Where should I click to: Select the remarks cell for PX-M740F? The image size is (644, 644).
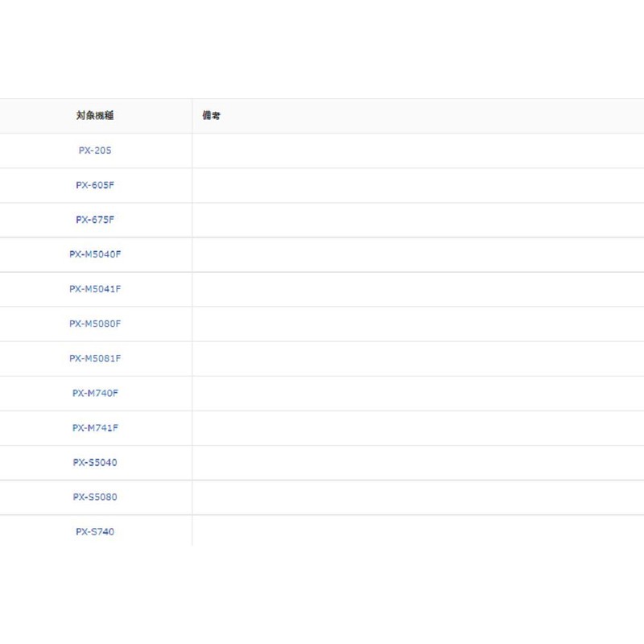tap(418, 393)
